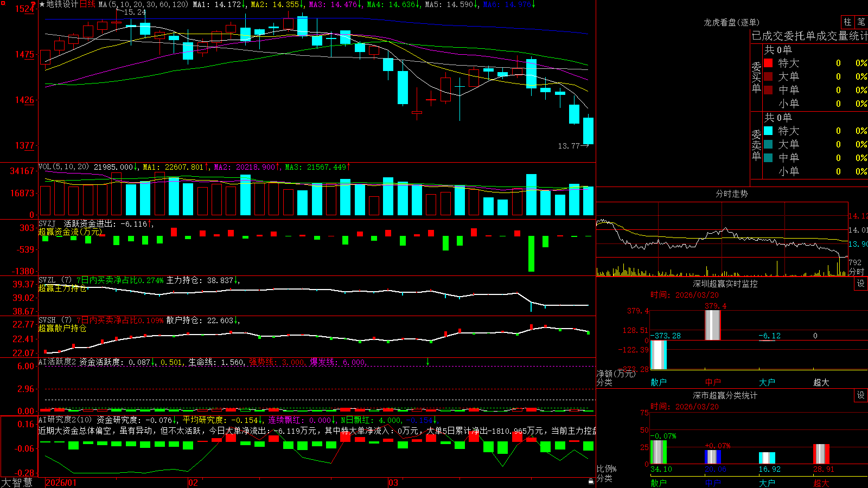This screenshot has width=868, height=488.
Task: Click the teal 中单 sell swatch
Action: coord(768,158)
